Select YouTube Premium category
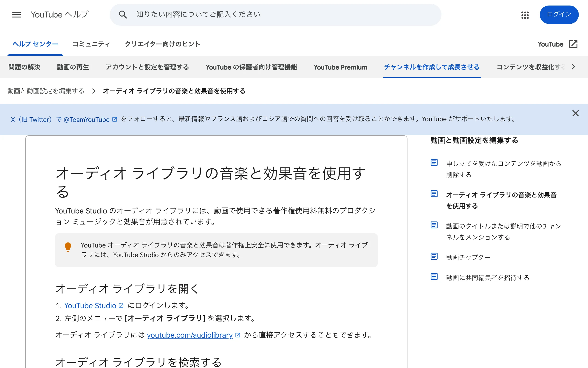 click(x=340, y=67)
